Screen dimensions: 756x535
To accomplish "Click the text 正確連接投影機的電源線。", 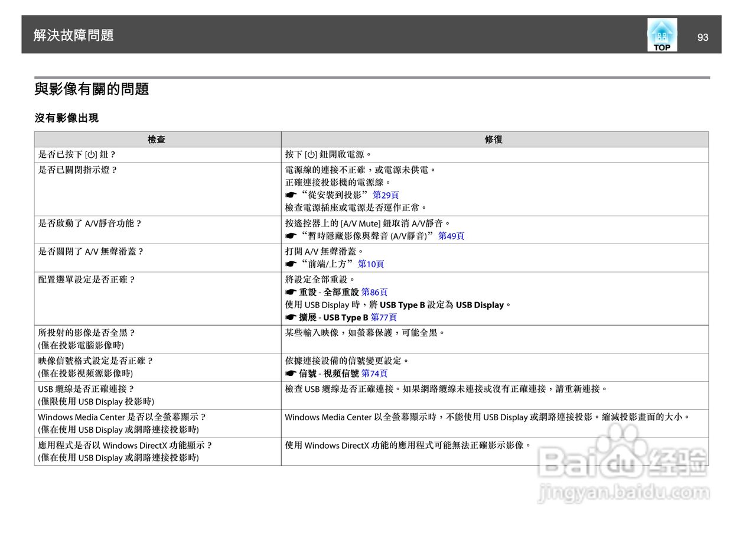I will [338, 183].
